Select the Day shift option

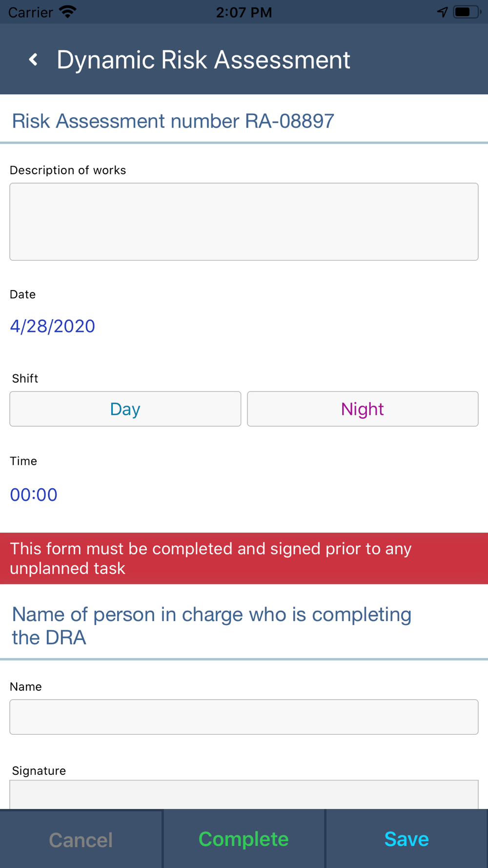pos(125,409)
